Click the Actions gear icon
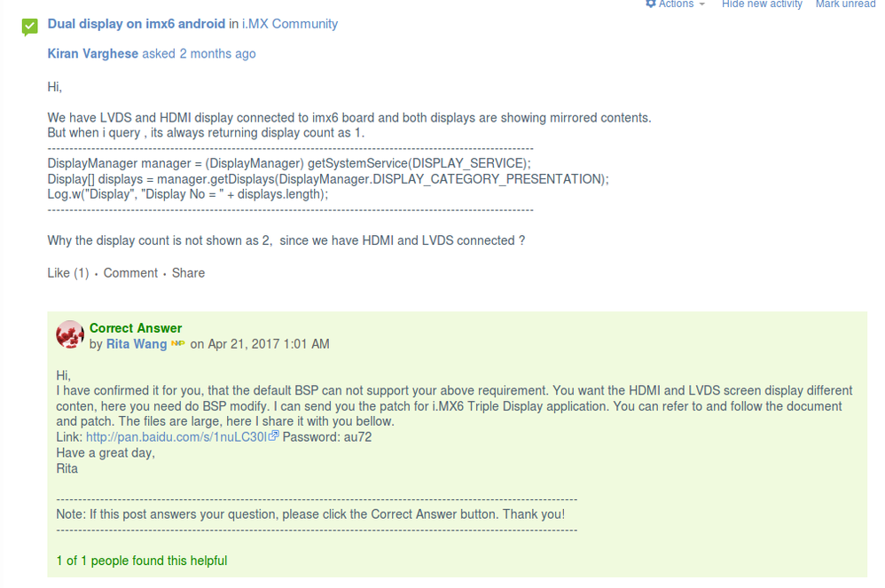The width and height of the screenshot is (885, 588). pyautogui.click(x=651, y=4)
